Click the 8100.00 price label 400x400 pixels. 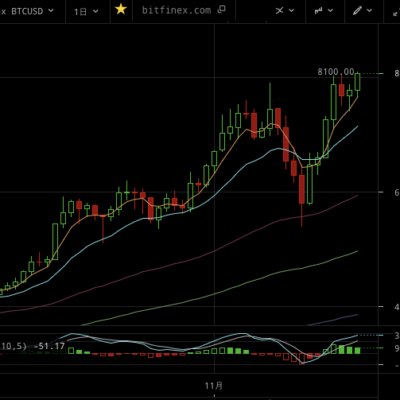pos(336,72)
